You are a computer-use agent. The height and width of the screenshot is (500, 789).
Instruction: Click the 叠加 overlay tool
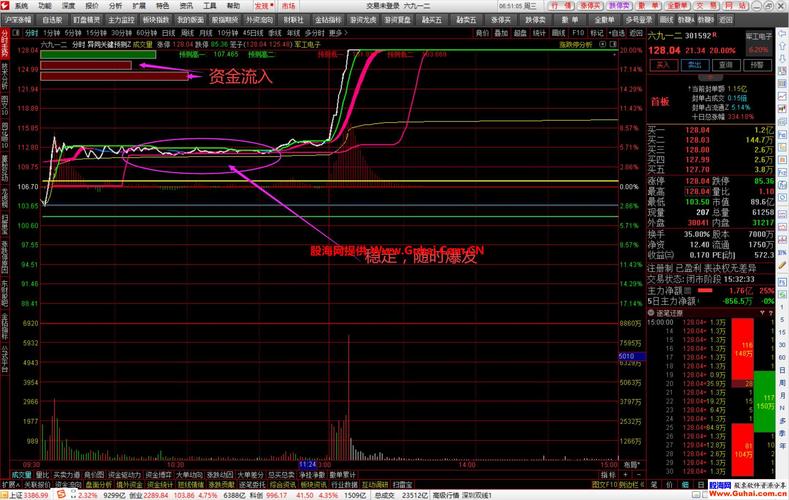coord(501,33)
